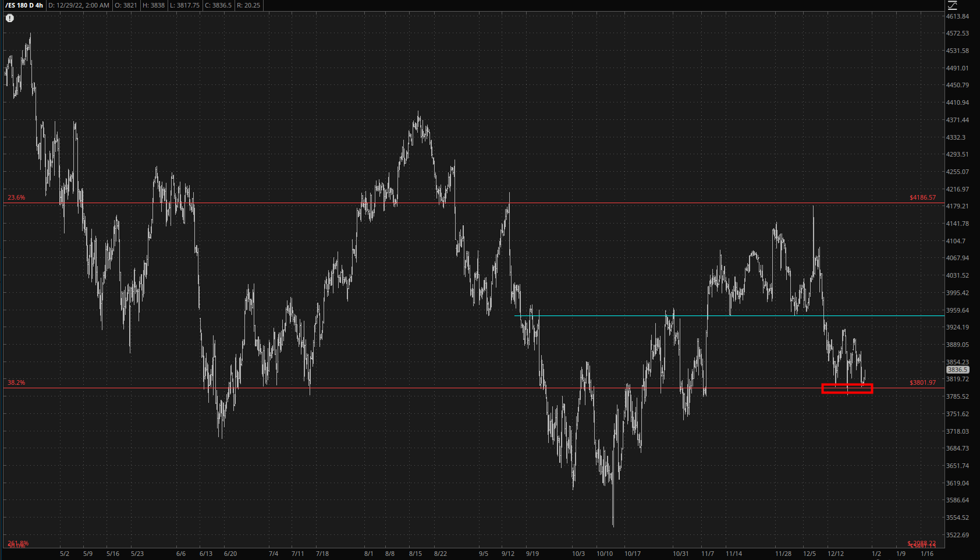The height and width of the screenshot is (560, 980).
Task: Click the 8/15 date on time axis
Action: tap(416, 554)
